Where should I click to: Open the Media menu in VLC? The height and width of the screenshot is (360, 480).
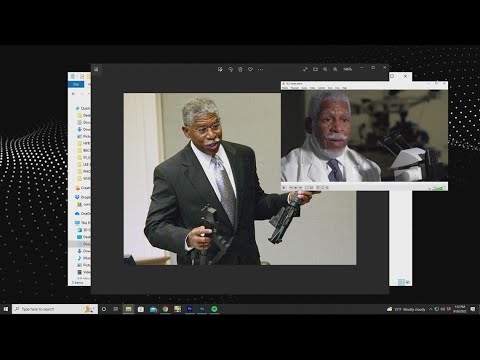(x=285, y=88)
